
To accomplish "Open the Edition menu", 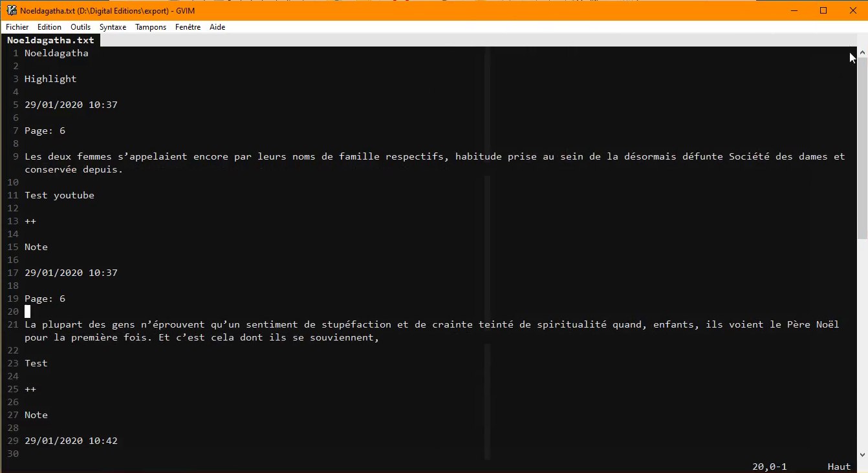I will pos(49,27).
